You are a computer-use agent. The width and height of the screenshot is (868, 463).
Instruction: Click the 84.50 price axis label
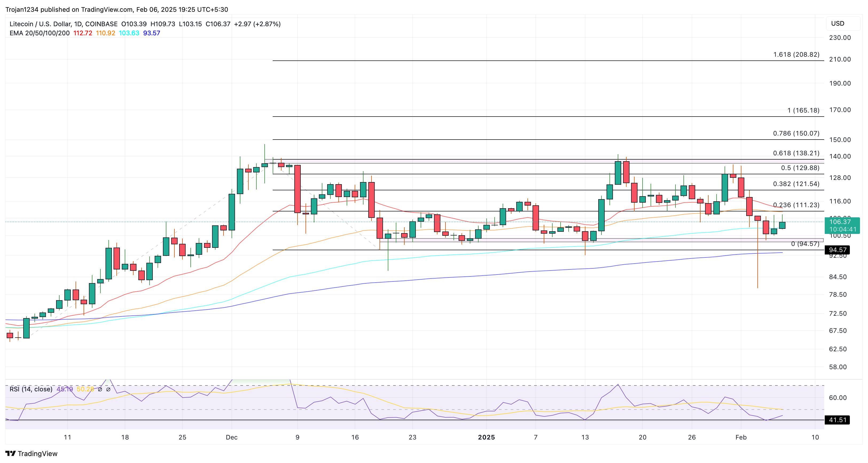(x=838, y=277)
